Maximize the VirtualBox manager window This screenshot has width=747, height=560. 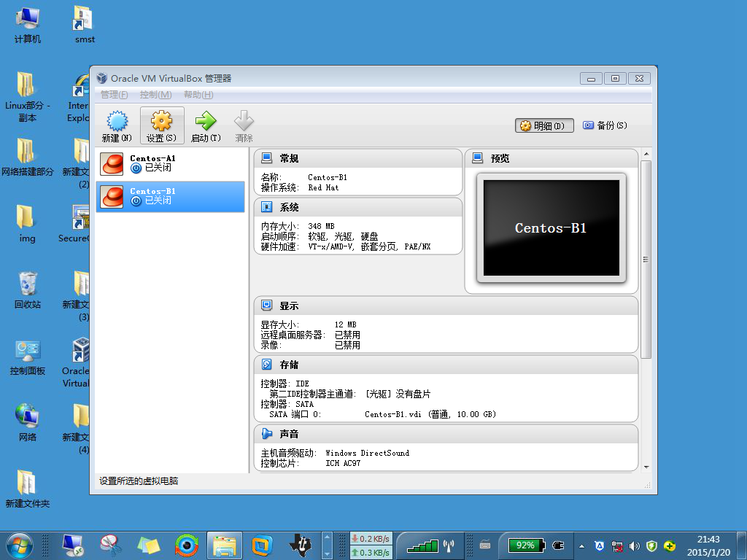(x=615, y=79)
